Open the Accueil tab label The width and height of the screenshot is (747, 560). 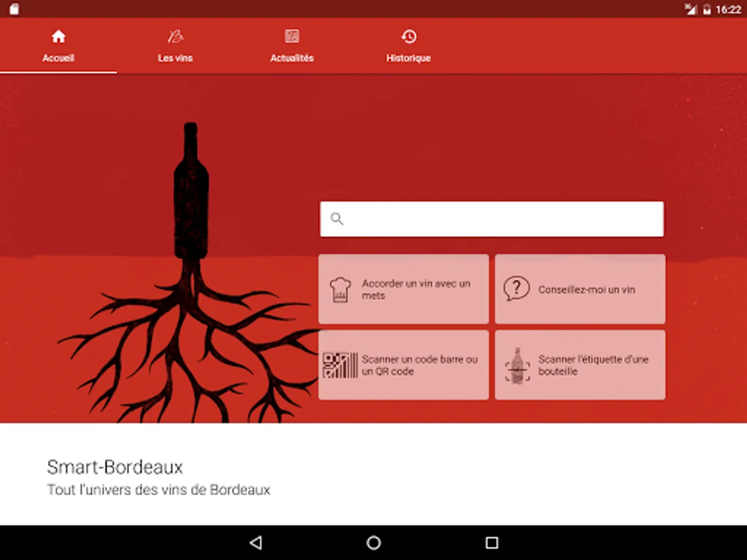coord(59,58)
